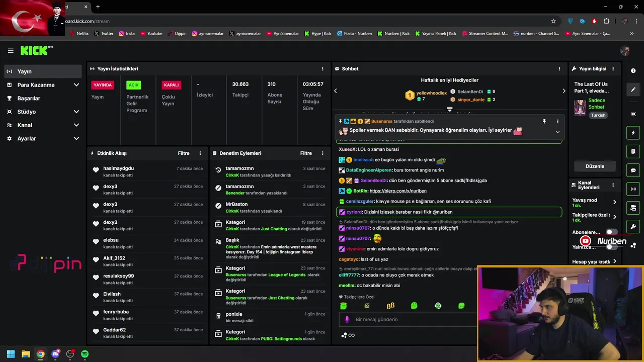Click the stream category thumbnail image
The height and width of the screenshot is (362, 644).
(580, 107)
